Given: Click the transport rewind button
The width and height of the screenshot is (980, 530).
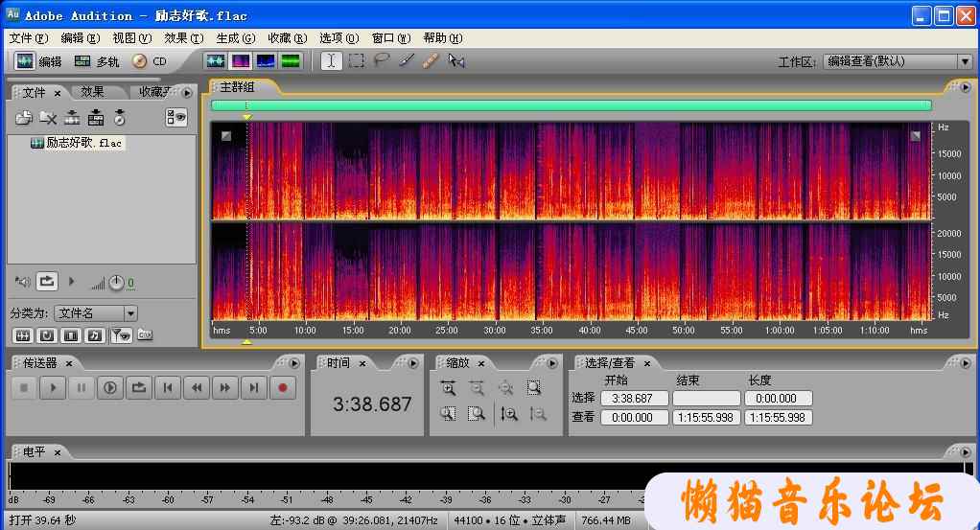Looking at the screenshot, I should pos(197,388).
